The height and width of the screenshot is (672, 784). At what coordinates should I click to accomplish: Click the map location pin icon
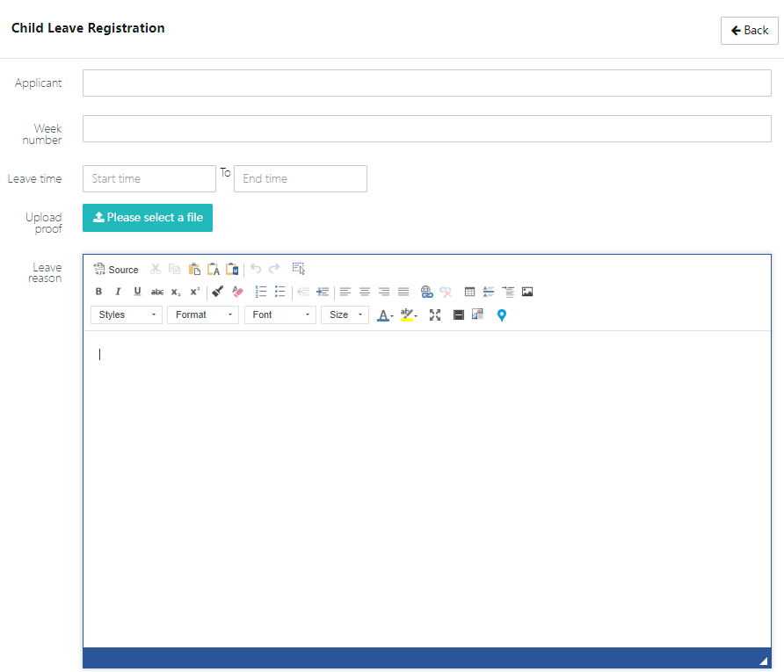[x=502, y=314]
